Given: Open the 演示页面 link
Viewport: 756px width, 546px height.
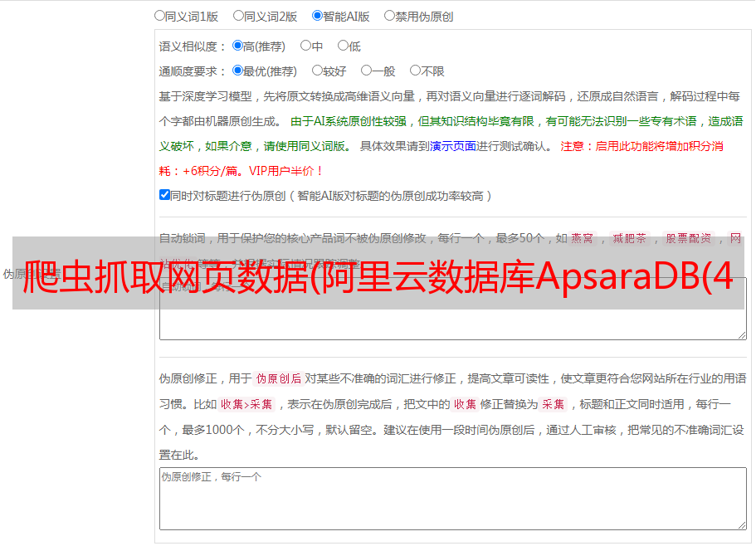Looking at the screenshot, I should [452, 146].
